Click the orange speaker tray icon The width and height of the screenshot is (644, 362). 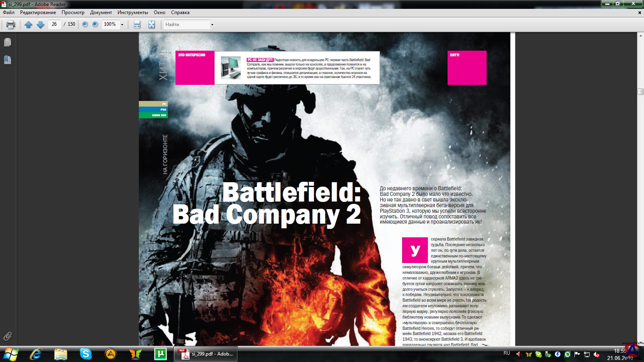[518, 354]
